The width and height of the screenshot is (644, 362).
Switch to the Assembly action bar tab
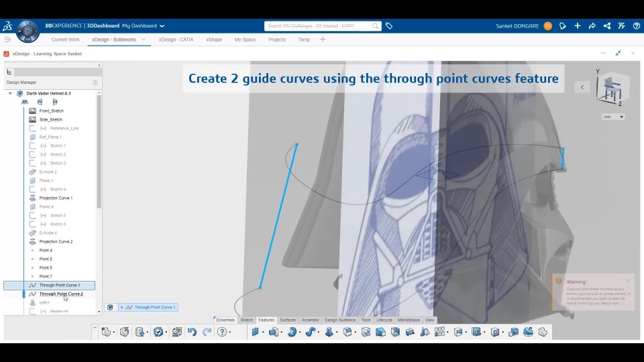(x=310, y=320)
